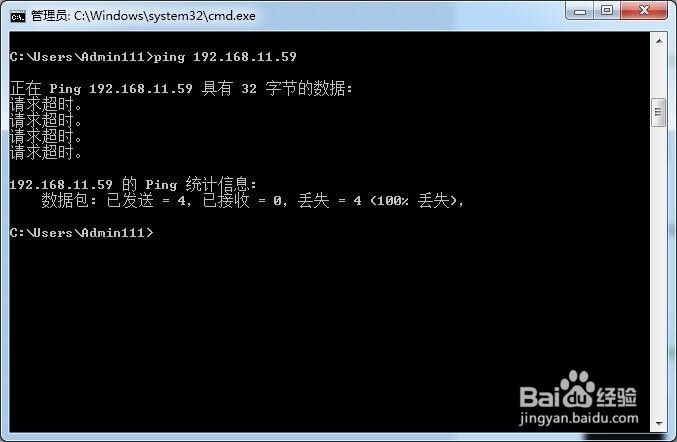Click the scrollbar up arrow
The height and width of the screenshot is (442, 677).
(x=659, y=41)
